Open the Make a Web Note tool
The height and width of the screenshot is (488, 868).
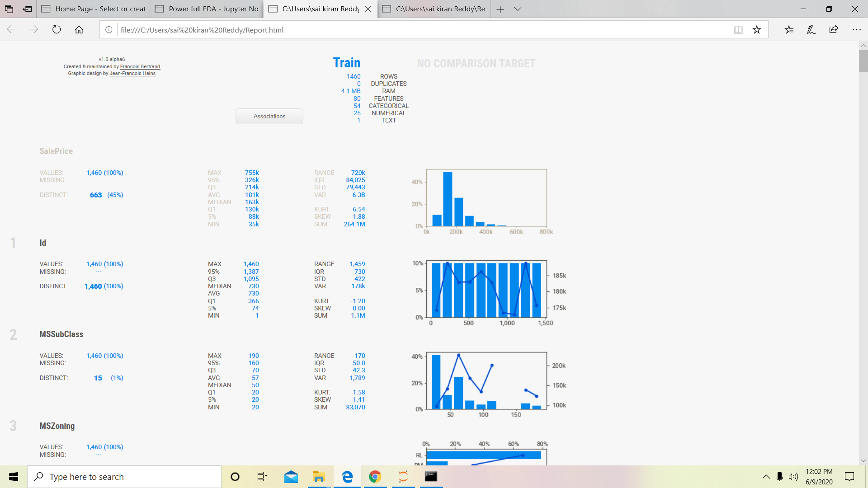pos(811,29)
